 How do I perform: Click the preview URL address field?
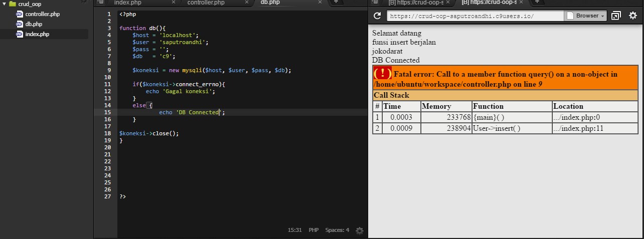[x=475, y=16]
